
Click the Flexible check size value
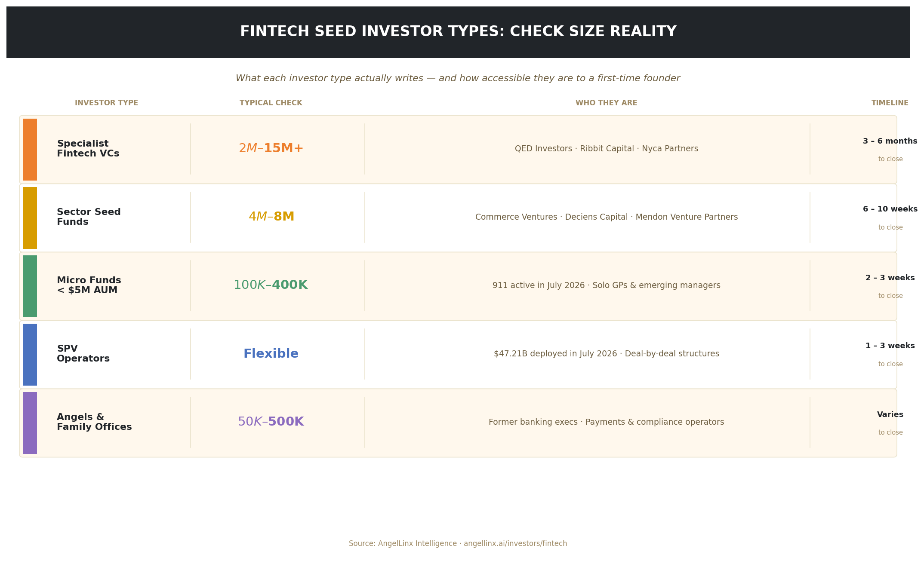(271, 354)
